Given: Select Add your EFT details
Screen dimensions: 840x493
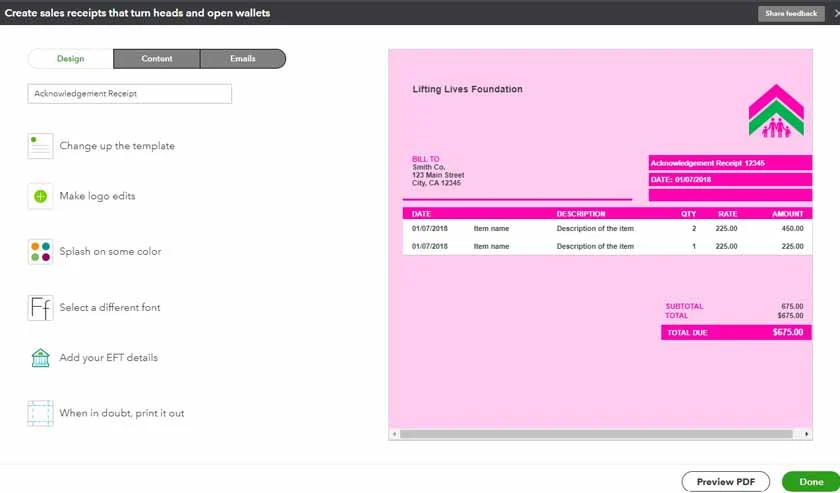Looking at the screenshot, I should (109, 358).
